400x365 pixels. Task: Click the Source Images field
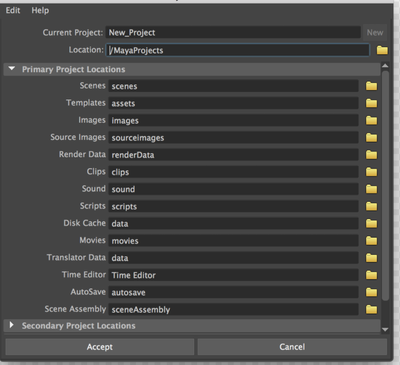click(233, 138)
